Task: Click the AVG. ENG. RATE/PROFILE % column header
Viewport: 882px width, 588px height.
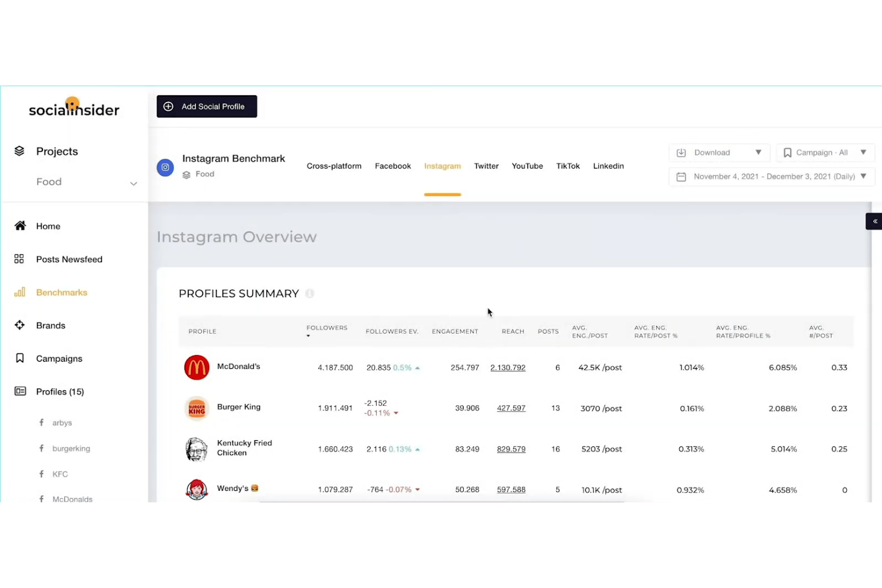Action: [743, 332]
